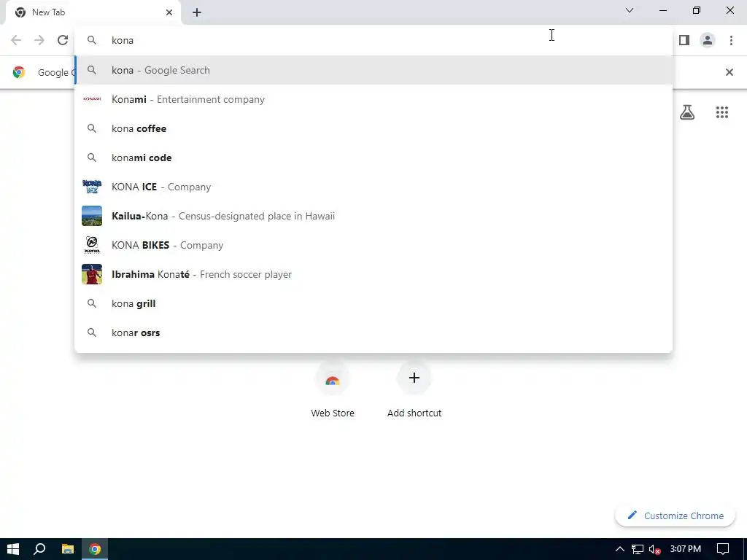
Task: Click the Kona Ice logo thumbnail
Action: point(92,187)
